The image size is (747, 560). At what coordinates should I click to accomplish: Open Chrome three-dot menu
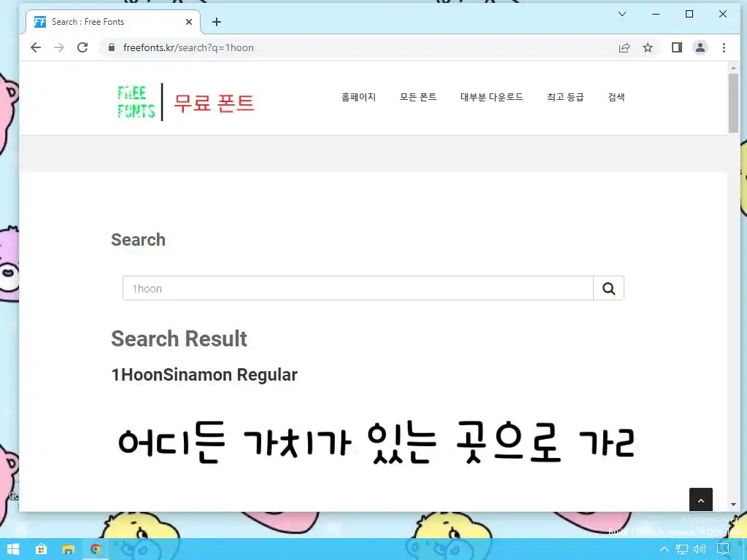tap(724, 47)
